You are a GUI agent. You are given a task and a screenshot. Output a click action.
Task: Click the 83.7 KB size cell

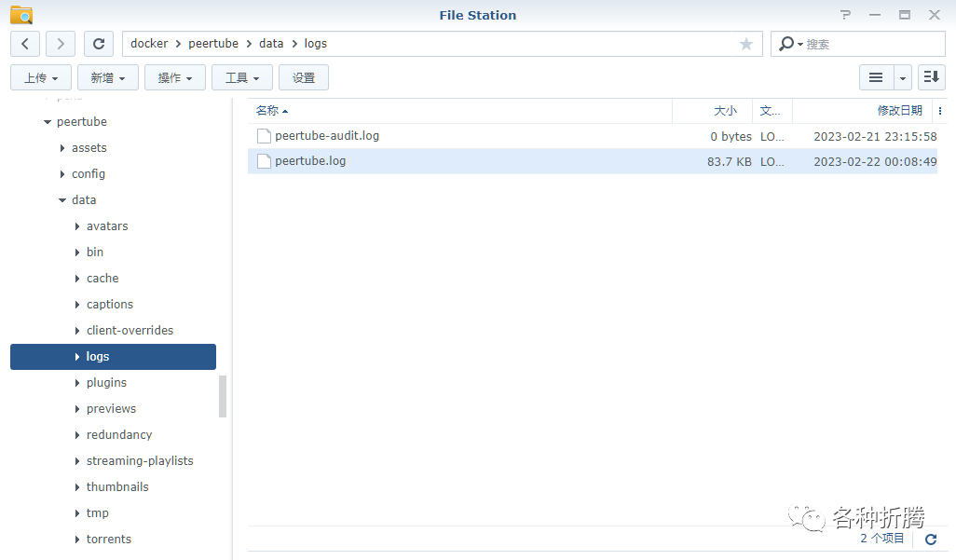[730, 161]
